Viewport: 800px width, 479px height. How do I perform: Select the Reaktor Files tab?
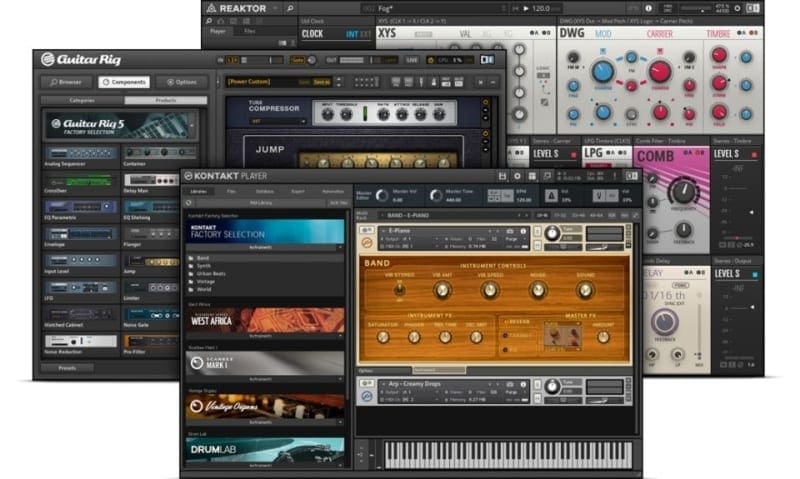250,31
